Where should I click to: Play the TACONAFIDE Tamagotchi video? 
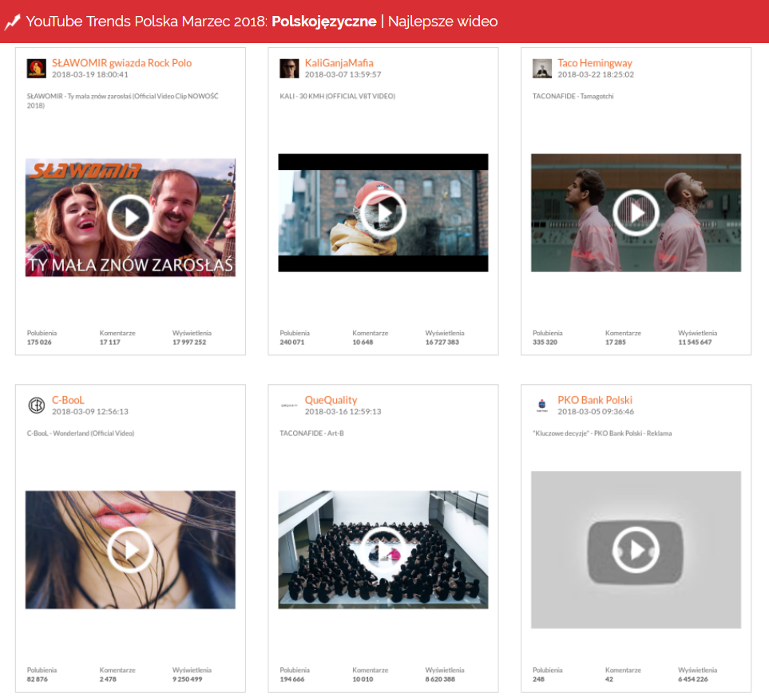(636, 212)
